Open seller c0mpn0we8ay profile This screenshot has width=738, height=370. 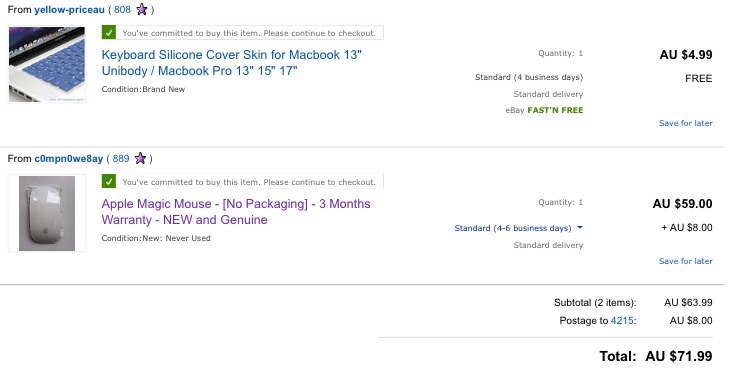68,159
